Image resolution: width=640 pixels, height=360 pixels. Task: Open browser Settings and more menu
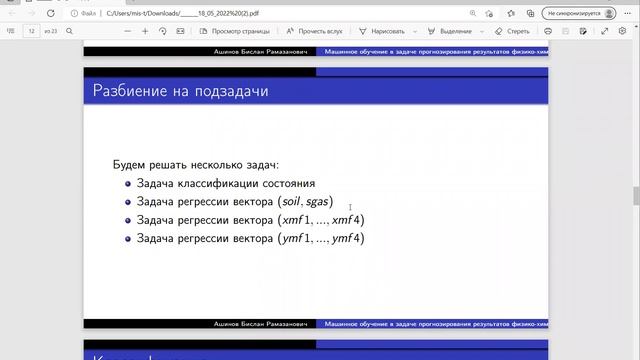click(627, 13)
